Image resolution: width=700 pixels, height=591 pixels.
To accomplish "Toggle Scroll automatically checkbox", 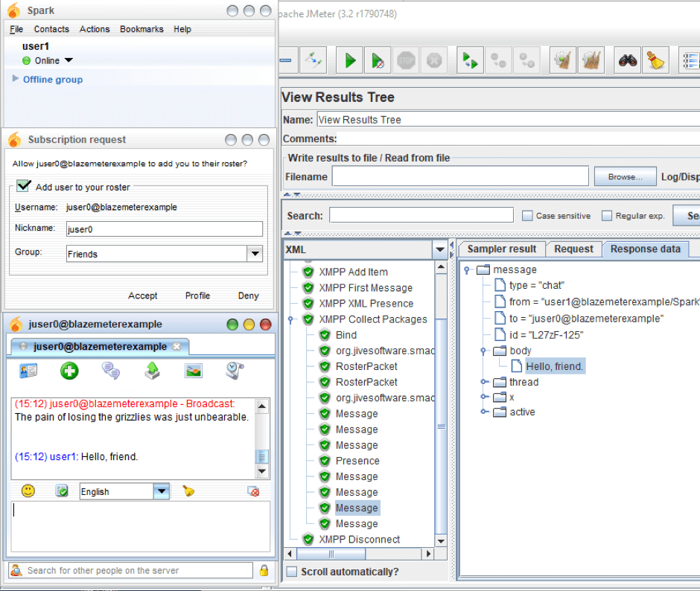I will pos(291,572).
